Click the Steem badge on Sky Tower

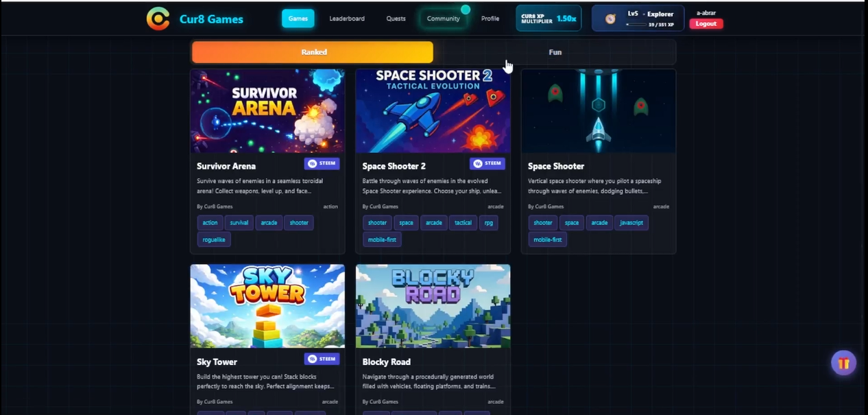pyautogui.click(x=322, y=359)
